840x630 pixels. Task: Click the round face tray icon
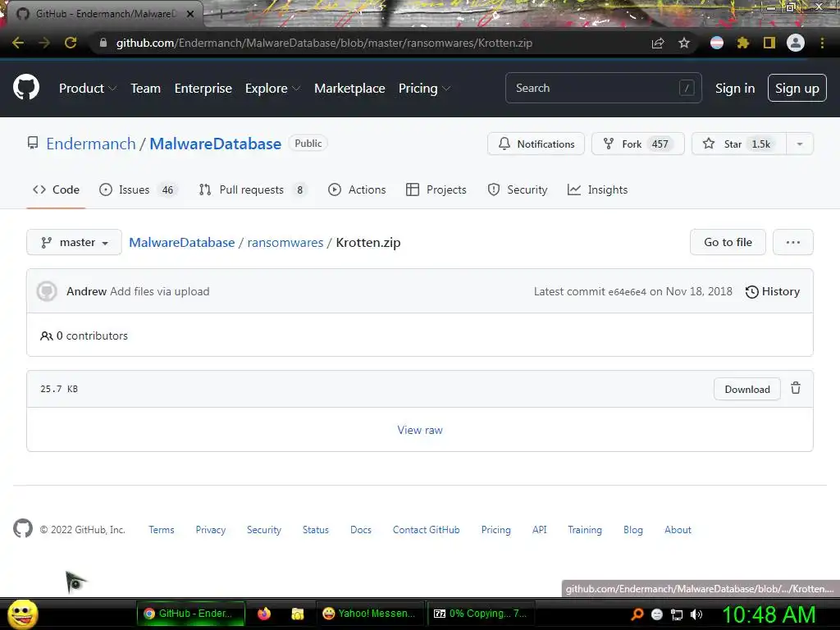(657, 614)
